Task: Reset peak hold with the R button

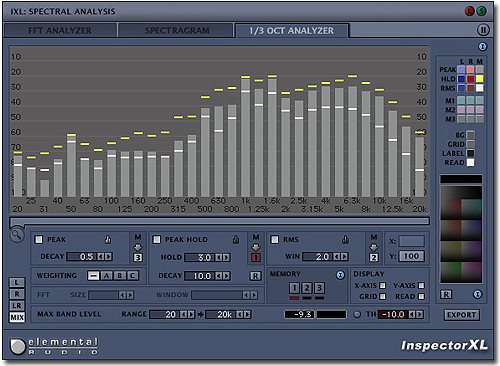Action: (255, 276)
